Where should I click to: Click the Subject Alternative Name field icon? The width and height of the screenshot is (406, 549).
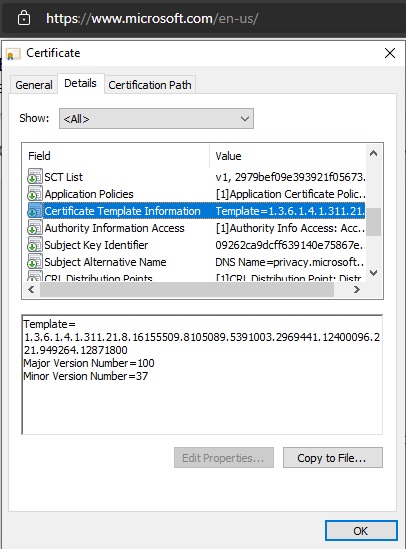[x=35, y=262]
